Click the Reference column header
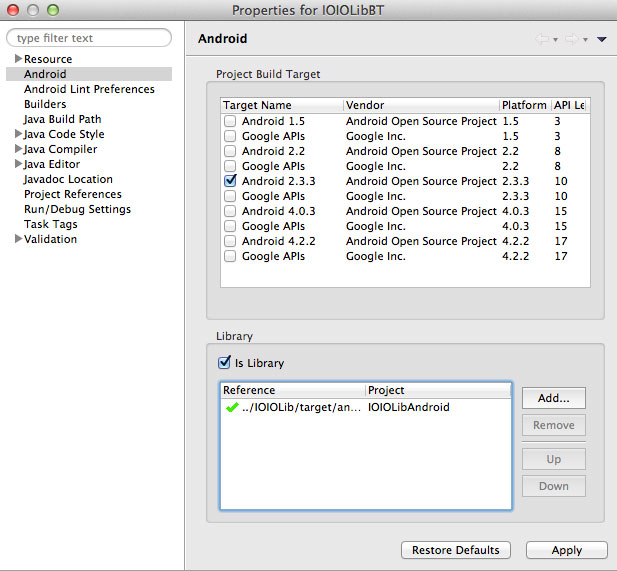The height and width of the screenshot is (571, 617). tap(293, 390)
